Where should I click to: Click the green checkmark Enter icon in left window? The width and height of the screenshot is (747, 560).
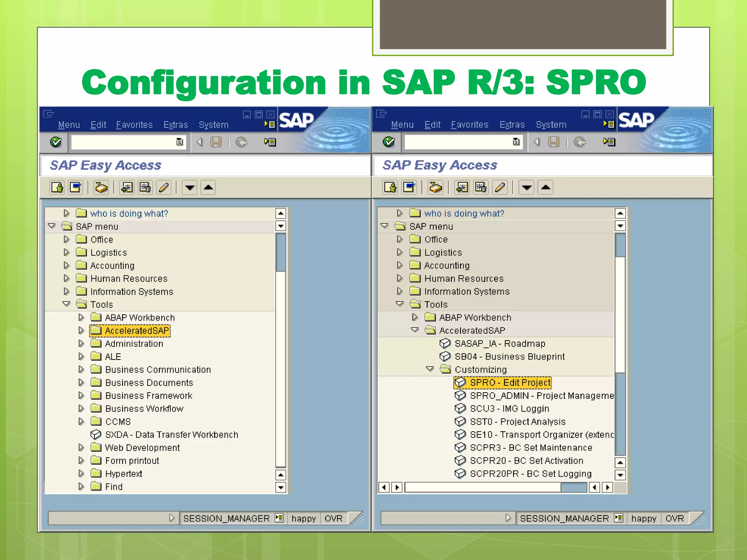click(56, 142)
